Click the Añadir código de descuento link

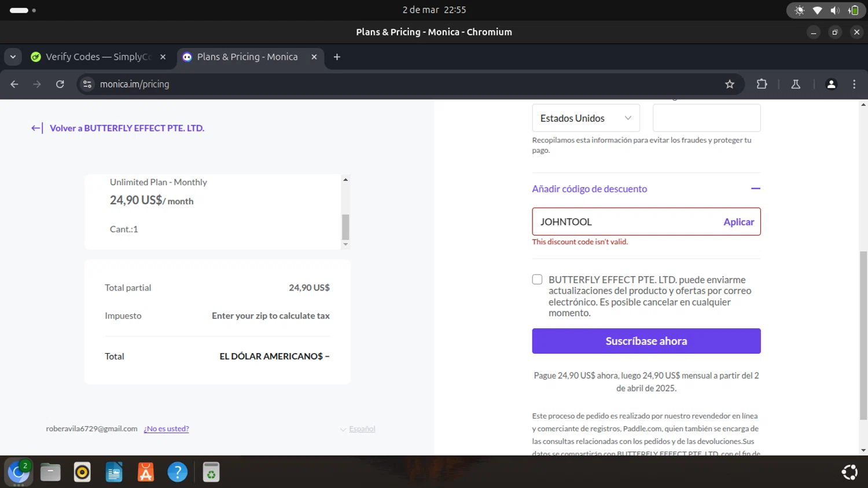pyautogui.click(x=589, y=189)
